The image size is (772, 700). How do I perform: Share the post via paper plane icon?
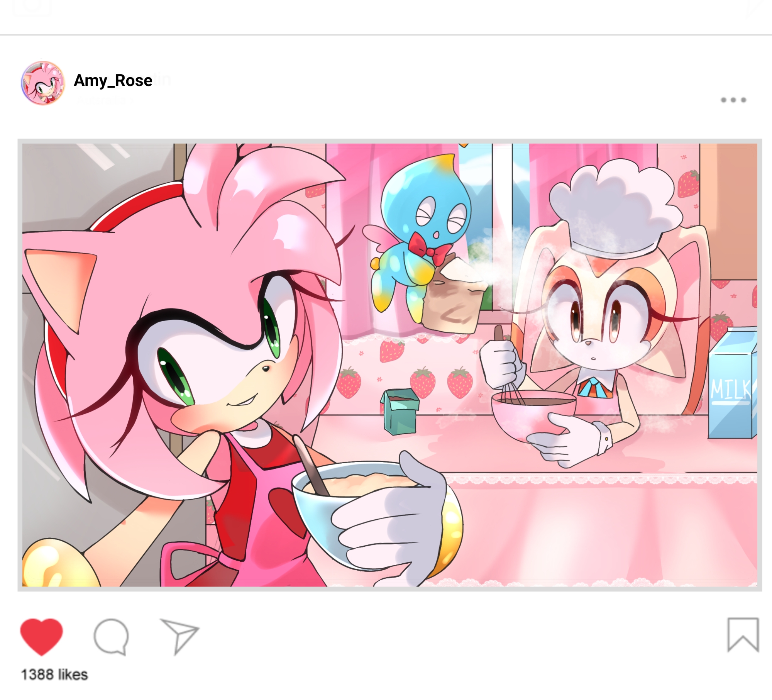coord(179,637)
